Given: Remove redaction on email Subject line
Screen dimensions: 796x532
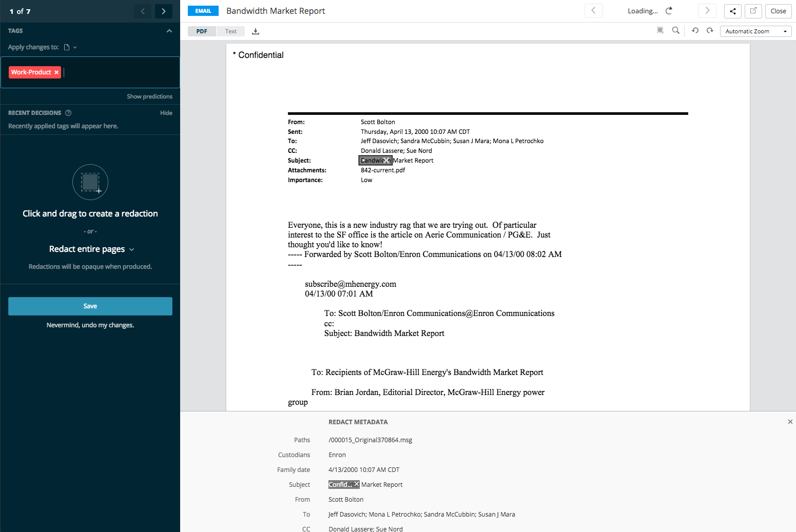Looking at the screenshot, I should [386, 161].
